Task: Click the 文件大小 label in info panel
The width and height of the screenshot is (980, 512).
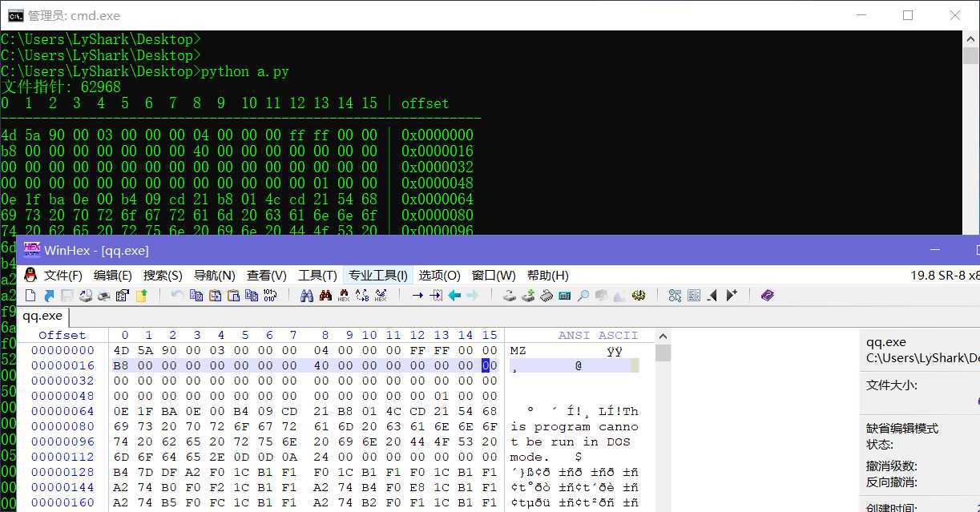Action: [x=892, y=385]
